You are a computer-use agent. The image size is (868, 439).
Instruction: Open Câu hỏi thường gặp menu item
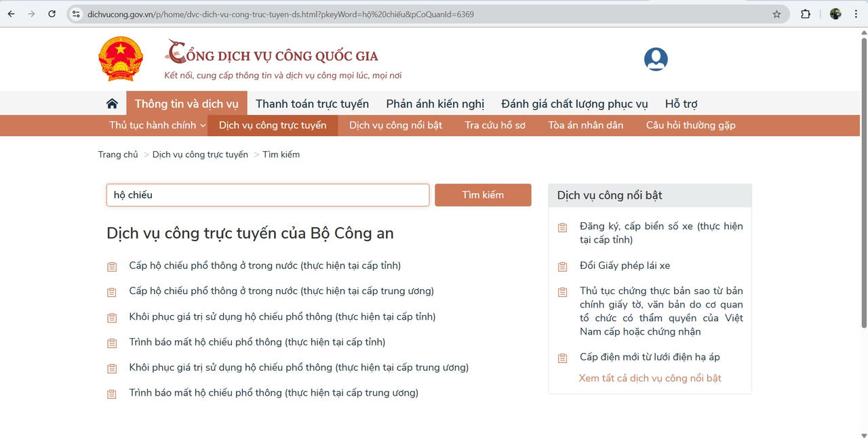pos(690,125)
